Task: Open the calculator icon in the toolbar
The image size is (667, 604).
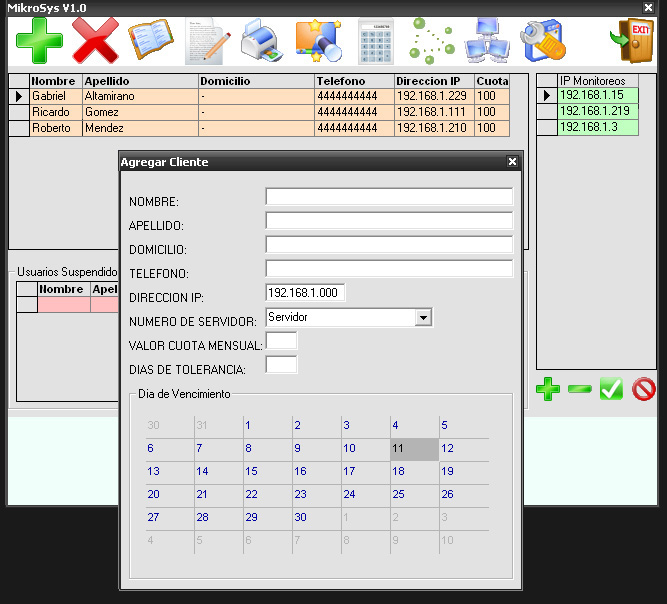Action: 376,42
